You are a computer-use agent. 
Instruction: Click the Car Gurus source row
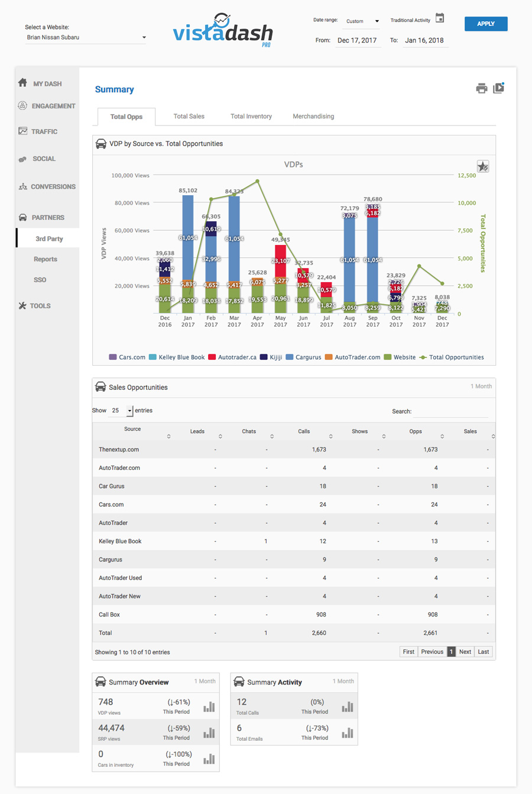point(294,486)
